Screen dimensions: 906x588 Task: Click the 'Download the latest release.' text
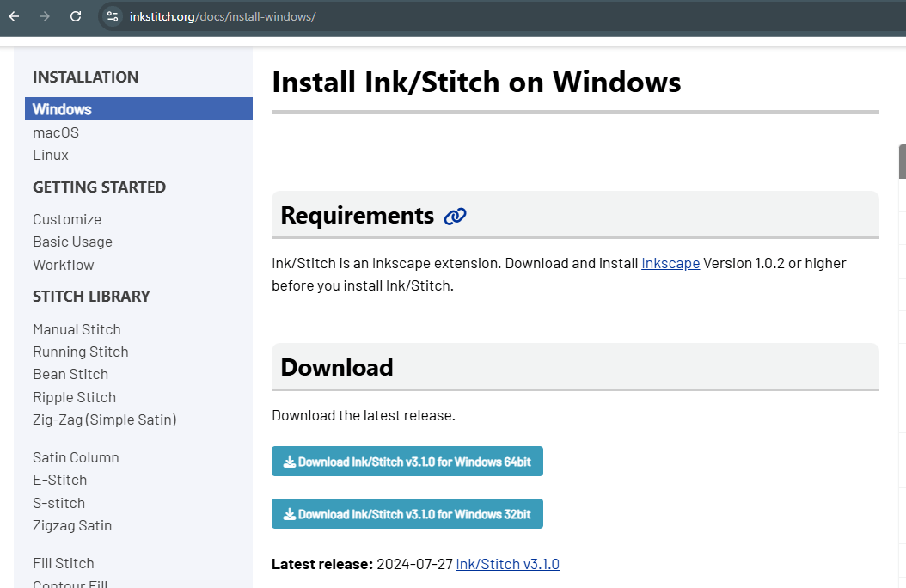pos(364,415)
